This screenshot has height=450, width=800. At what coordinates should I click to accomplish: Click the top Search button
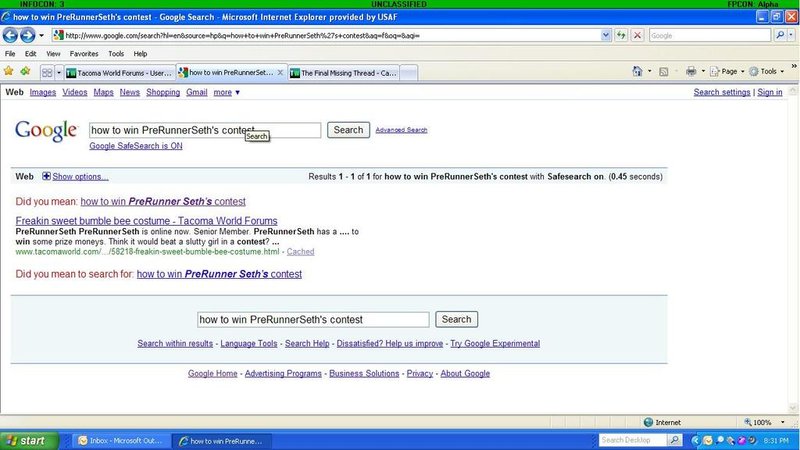coord(348,130)
